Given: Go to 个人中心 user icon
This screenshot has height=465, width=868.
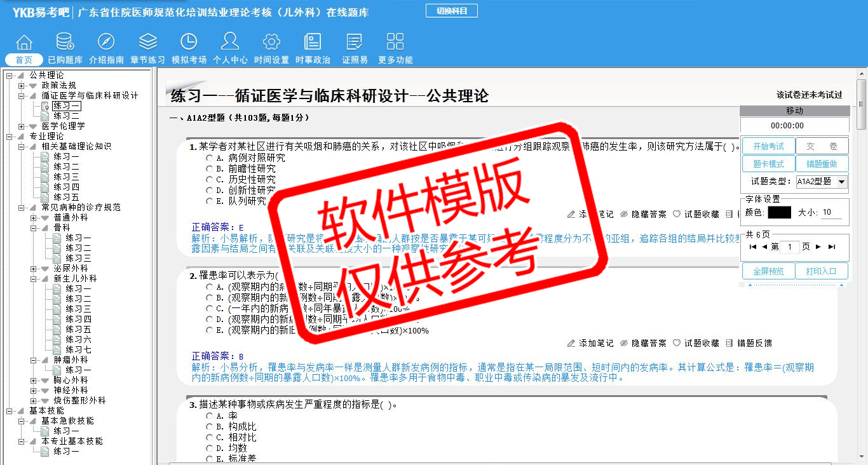Looking at the screenshot, I should 230,43.
